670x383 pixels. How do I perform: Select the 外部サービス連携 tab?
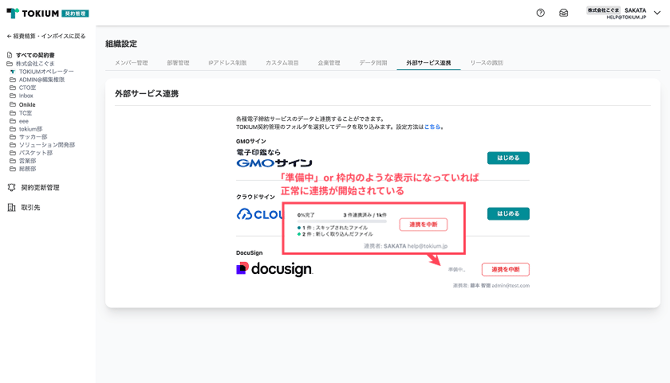[429, 63]
